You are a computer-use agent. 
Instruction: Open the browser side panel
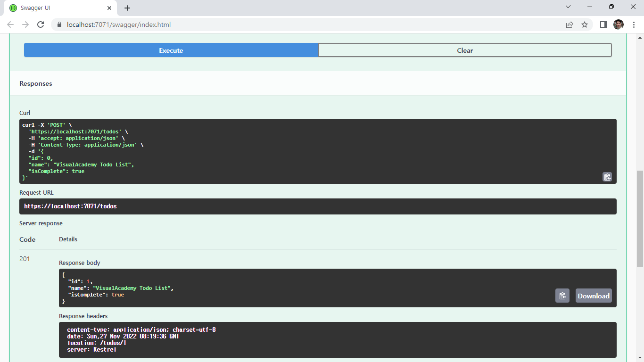click(x=603, y=25)
